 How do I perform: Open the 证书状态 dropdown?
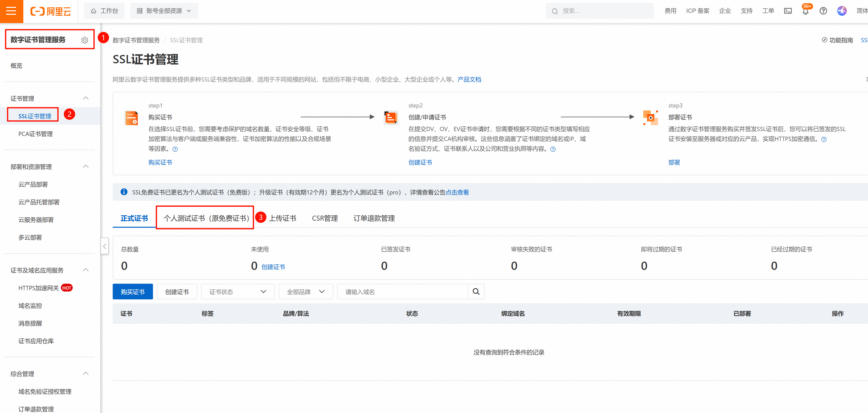[x=237, y=291]
